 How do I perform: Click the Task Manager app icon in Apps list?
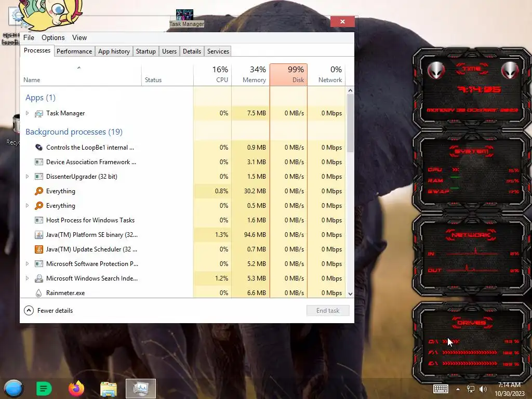[x=39, y=113]
